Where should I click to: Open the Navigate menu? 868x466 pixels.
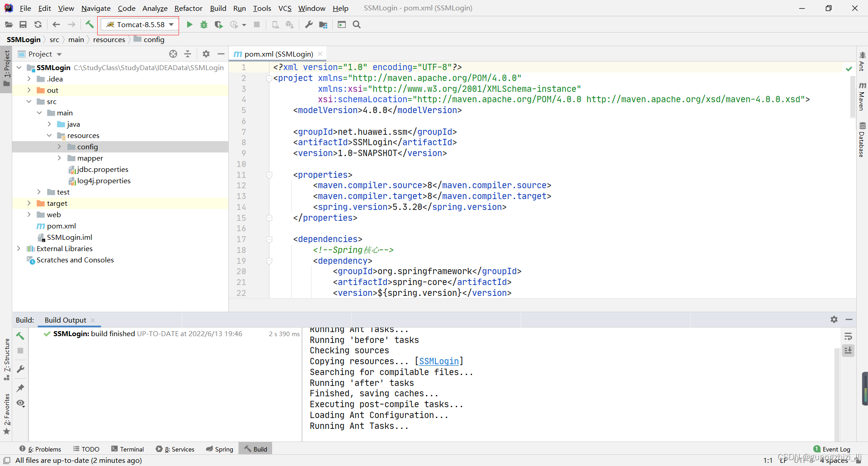(x=96, y=8)
